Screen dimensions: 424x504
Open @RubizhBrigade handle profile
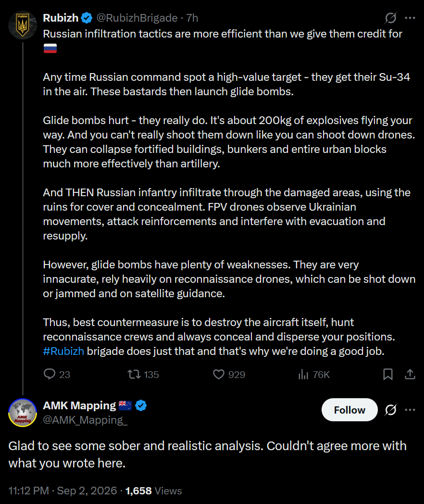[137, 18]
